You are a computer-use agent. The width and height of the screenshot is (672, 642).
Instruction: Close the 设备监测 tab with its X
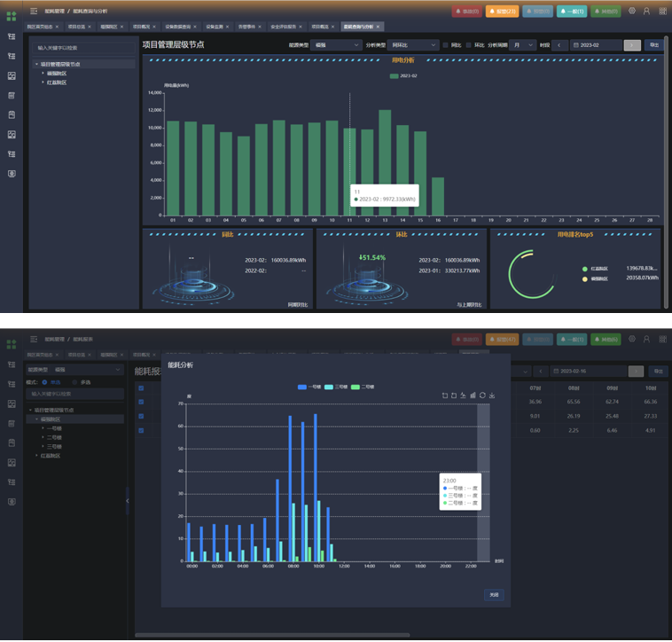click(x=227, y=27)
